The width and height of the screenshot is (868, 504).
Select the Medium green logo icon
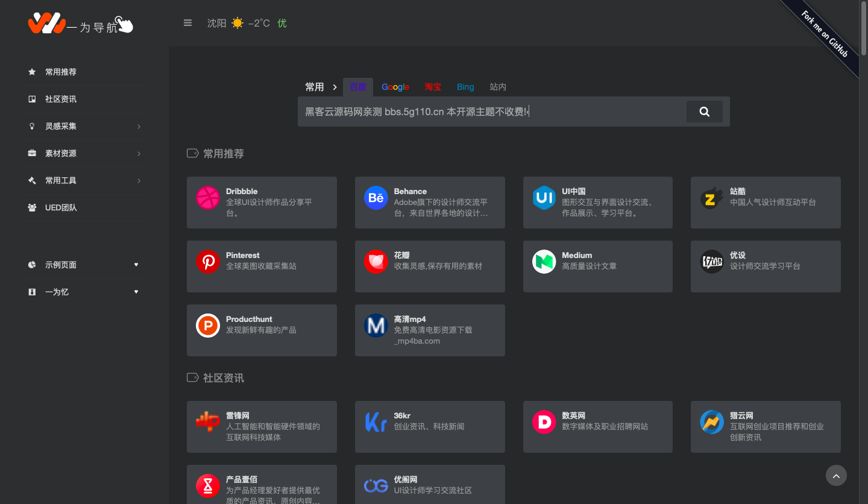click(x=544, y=262)
